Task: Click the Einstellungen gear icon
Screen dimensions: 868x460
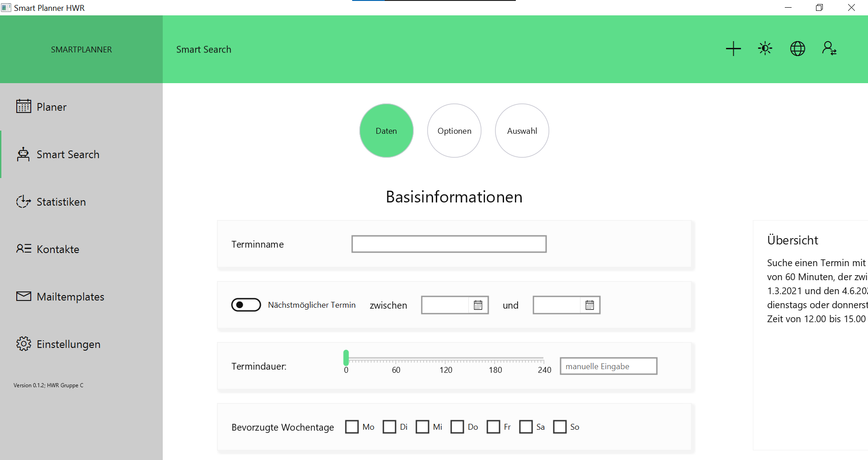Action: (24, 344)
